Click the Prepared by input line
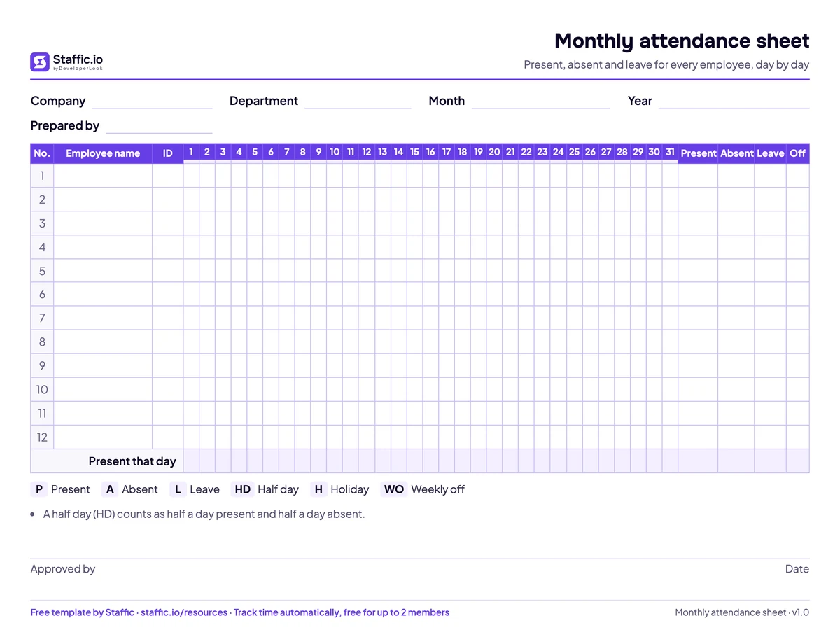This screenshot has width=840, height=630. (159, 127)
